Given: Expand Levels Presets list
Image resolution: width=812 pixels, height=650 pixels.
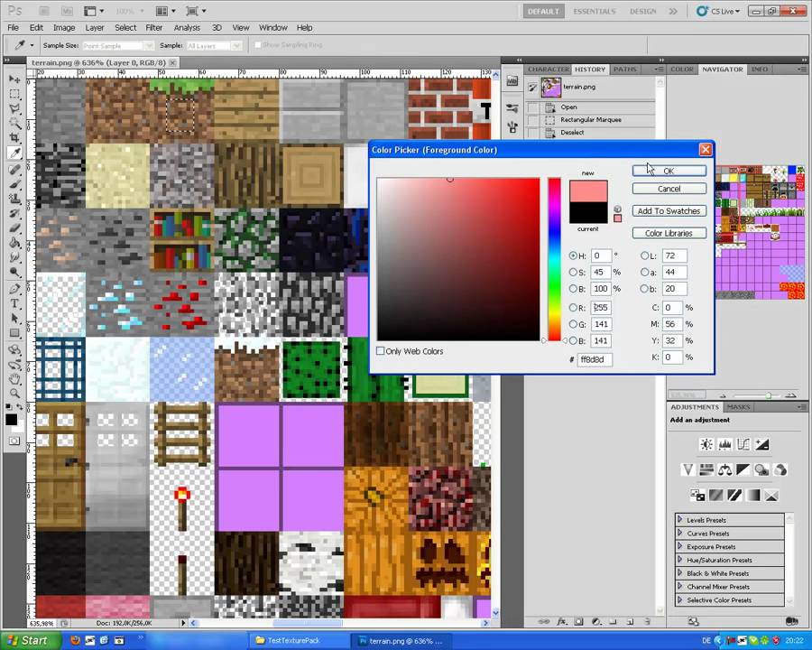Looking at the screenshot, I should (678, 519).
